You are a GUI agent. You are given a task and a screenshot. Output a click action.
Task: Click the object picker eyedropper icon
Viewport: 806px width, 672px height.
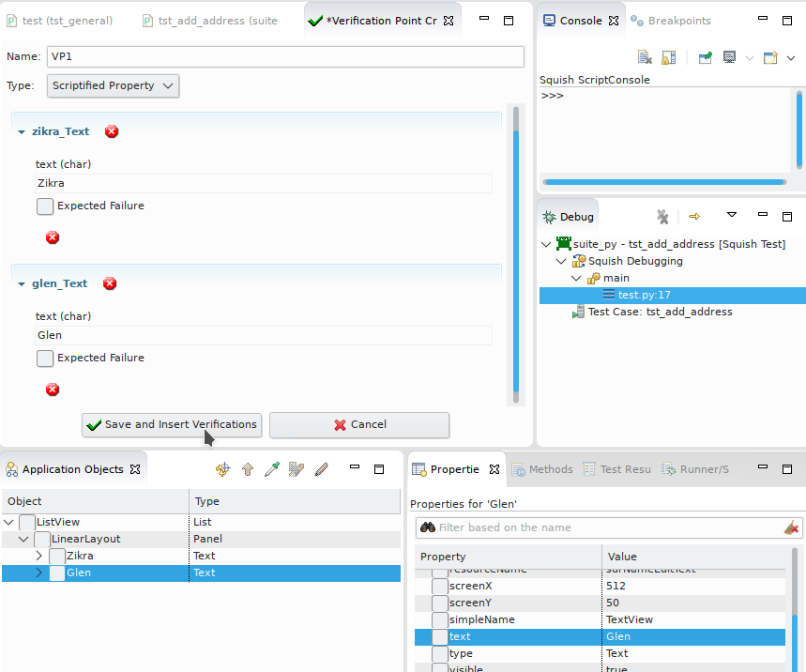pyautogui.click(x=272, y=469)
